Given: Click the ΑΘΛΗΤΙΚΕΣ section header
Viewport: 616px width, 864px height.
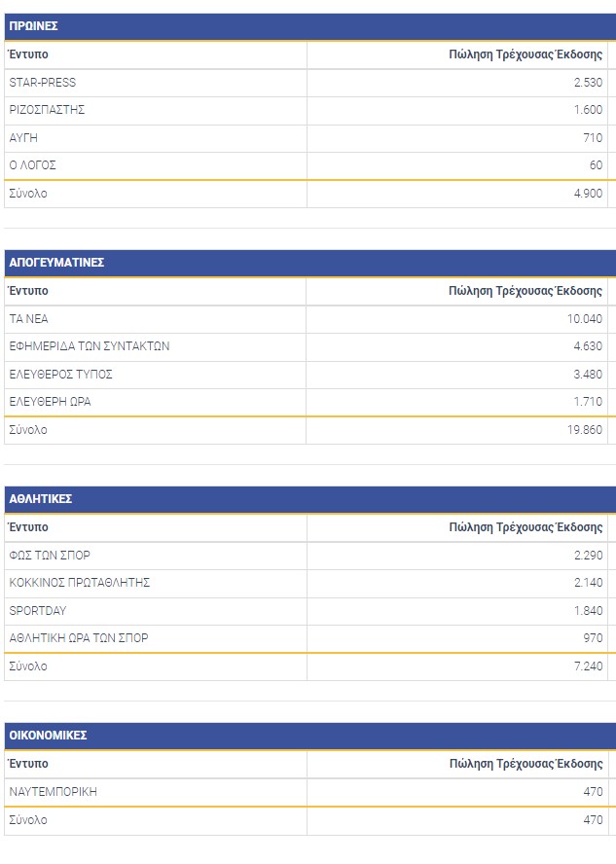Looking at the screenshot, I should [41, 499].
